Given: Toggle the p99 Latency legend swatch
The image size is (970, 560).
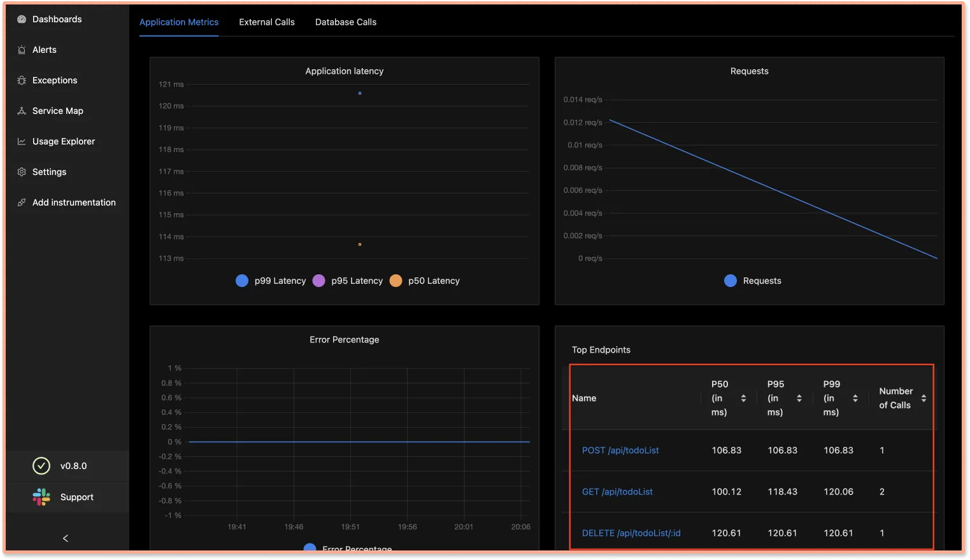Looking at the screenshot, I should pyautogui.click(x=242, y=281).
